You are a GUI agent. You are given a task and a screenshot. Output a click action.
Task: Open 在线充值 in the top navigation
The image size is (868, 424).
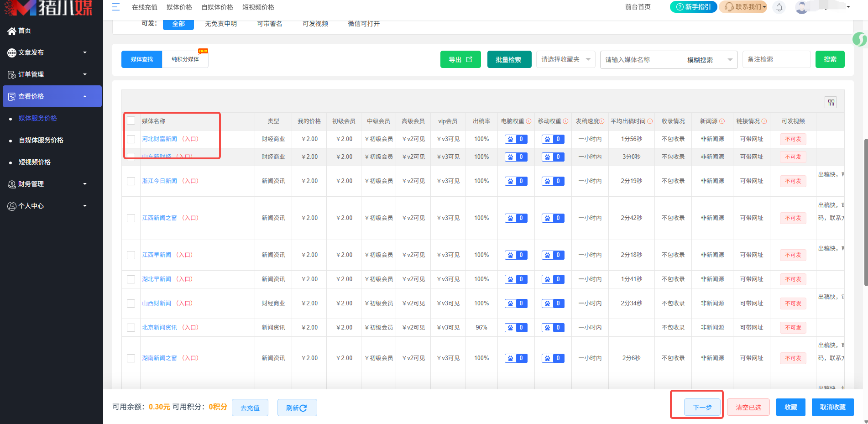(144, 7)
